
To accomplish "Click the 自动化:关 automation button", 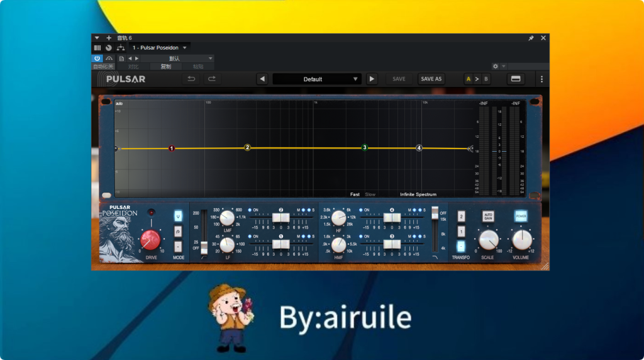I will (104, 67).
